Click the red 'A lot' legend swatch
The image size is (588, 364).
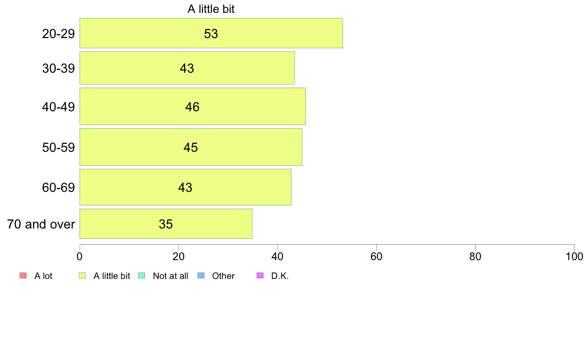[x=23, y=275]
